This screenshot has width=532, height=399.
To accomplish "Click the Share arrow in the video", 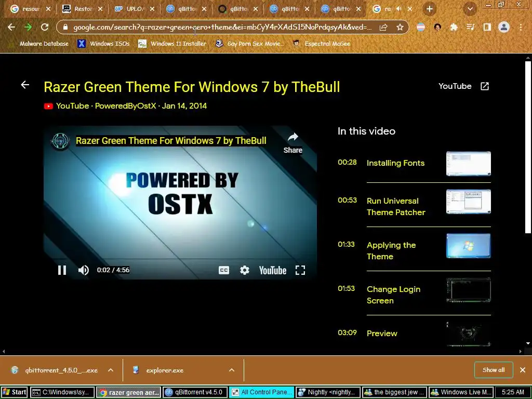I will point(293,143).
